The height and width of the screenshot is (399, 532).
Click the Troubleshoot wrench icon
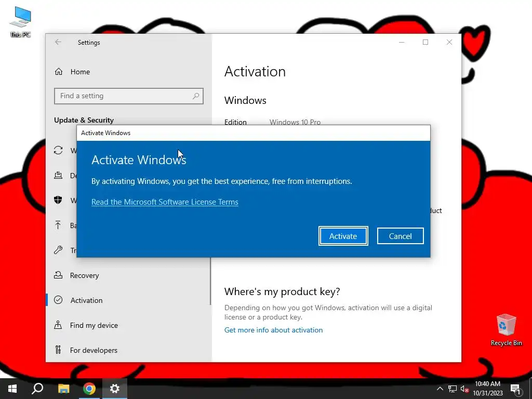(58, 250)
